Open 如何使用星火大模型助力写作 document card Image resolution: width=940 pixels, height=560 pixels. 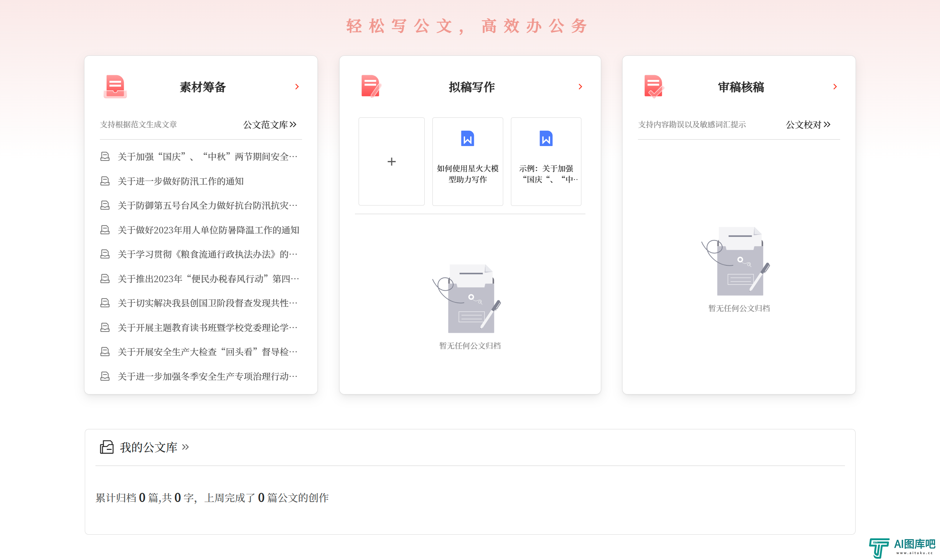pos(467,174)
